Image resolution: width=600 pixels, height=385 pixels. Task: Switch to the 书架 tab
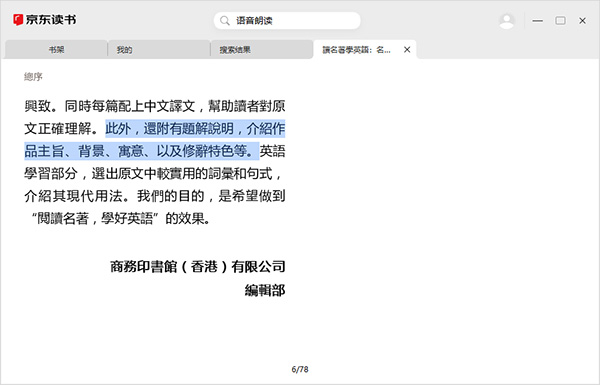click(56, 50)
